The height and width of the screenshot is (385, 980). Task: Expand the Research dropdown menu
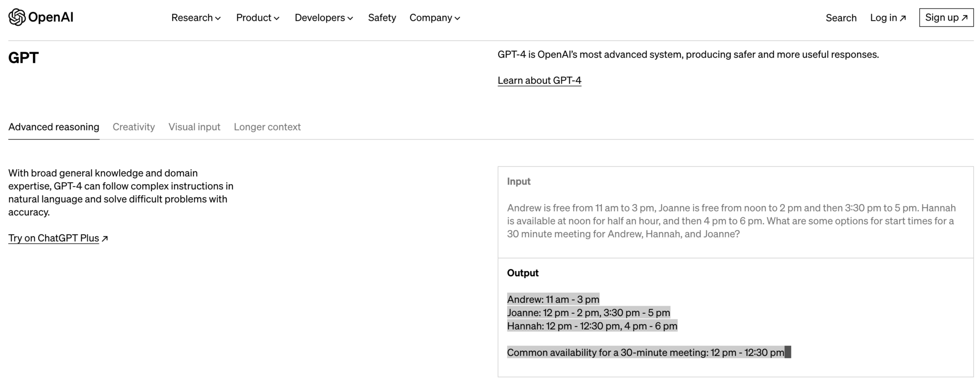point(196,18)
